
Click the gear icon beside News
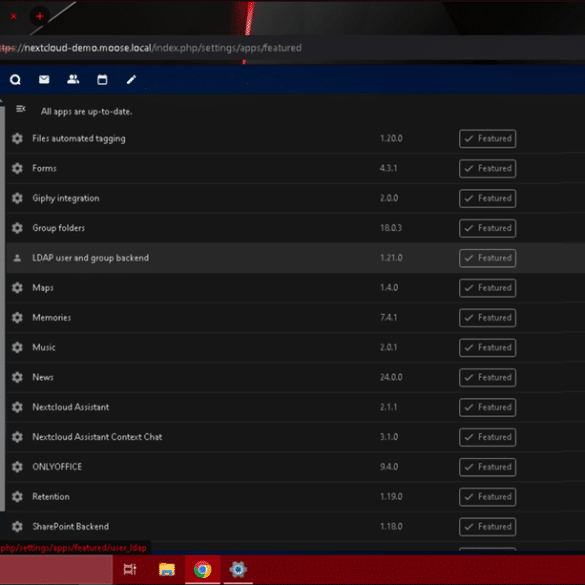17,377
